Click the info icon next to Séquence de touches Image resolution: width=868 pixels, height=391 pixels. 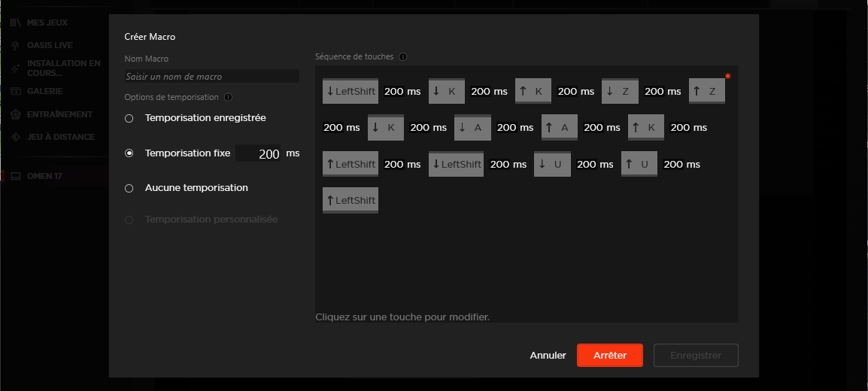point(403,56)
